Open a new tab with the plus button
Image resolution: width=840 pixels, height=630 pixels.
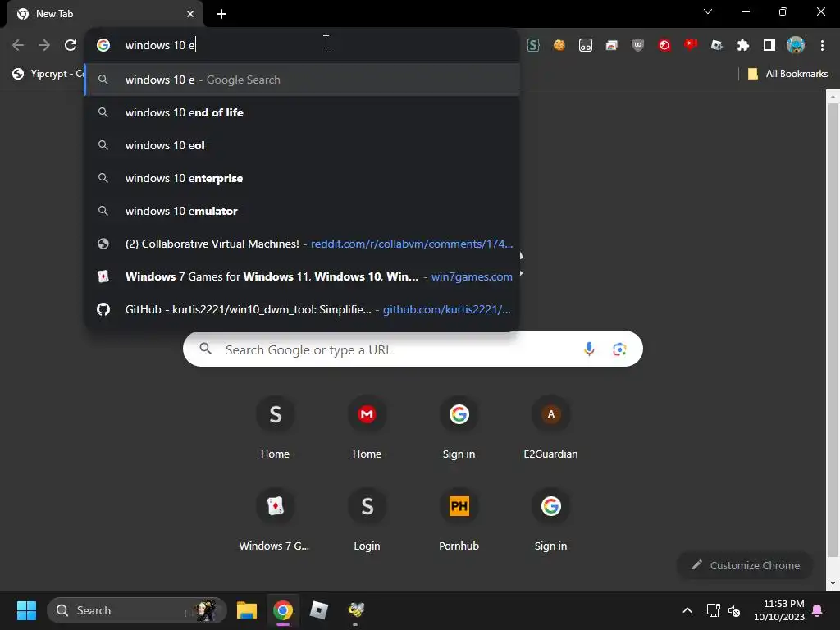tap(221, 14)
